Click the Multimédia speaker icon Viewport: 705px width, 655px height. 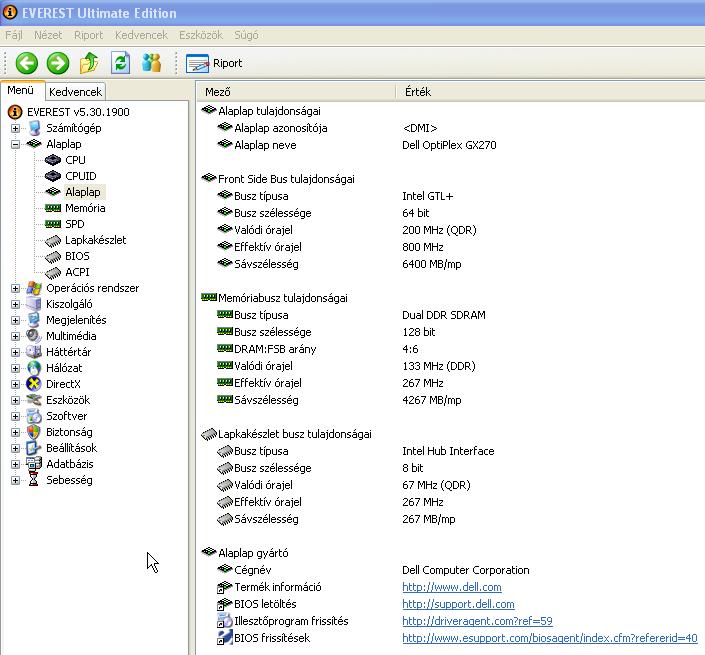34,336
